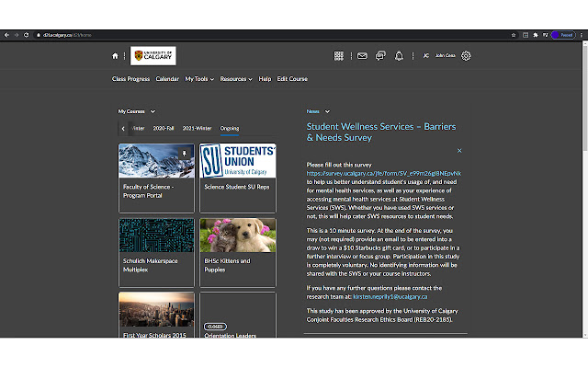Viewport: 588px width, 368px height.
Task: Bookmark the page with the star icon
Action: pyautogui.click(x=514, y=35)
